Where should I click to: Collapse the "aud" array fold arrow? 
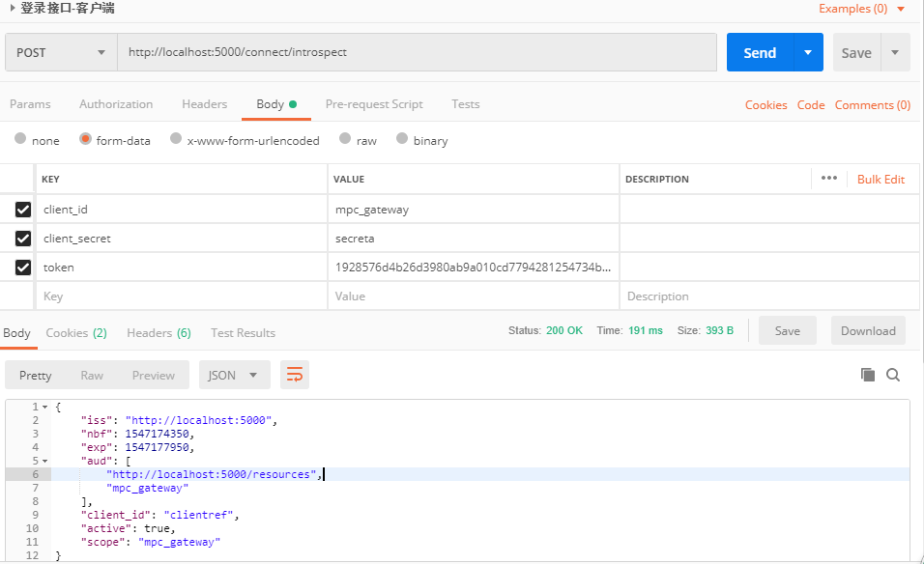tap(44, 461)
